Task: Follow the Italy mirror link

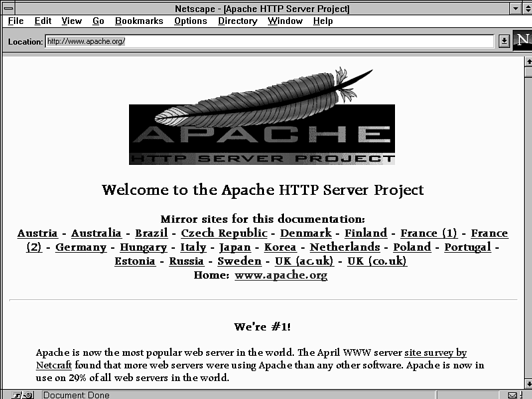Action: [x=193, y=247]
